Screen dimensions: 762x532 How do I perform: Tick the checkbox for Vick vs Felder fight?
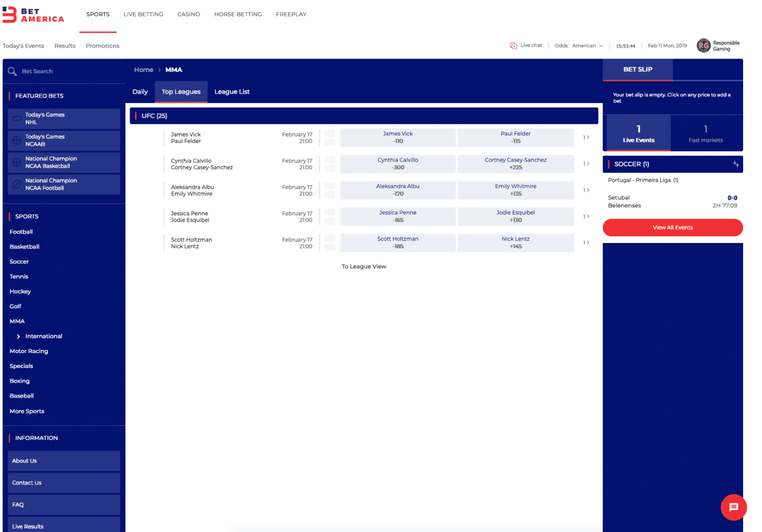(x=329, y=137)
